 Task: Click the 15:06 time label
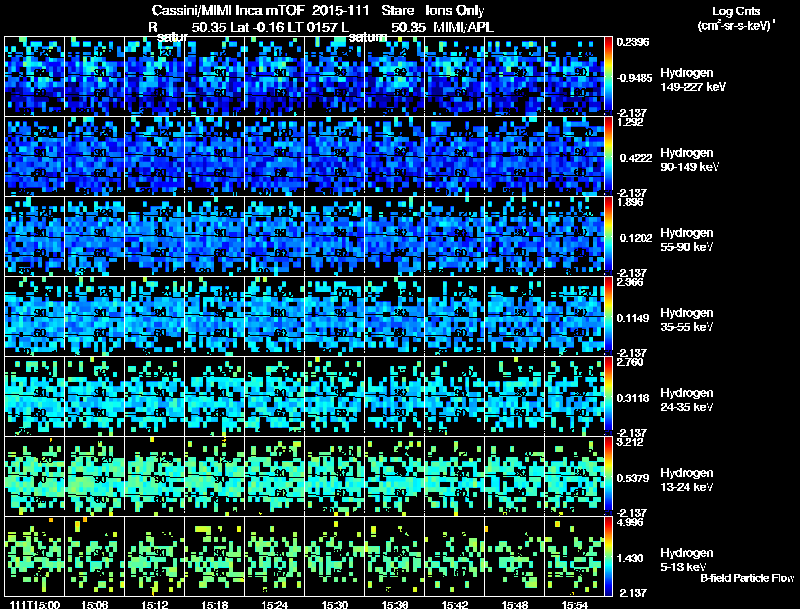94,605
